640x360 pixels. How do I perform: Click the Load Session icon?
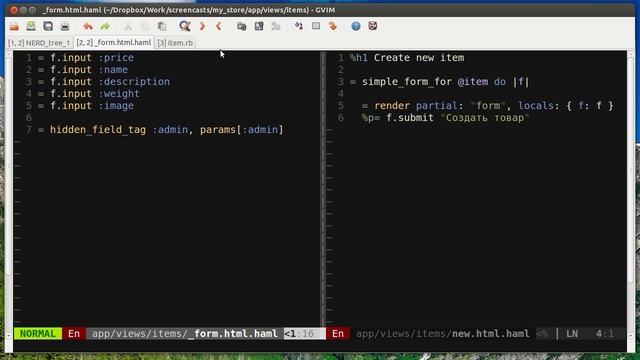click(242, 27)
